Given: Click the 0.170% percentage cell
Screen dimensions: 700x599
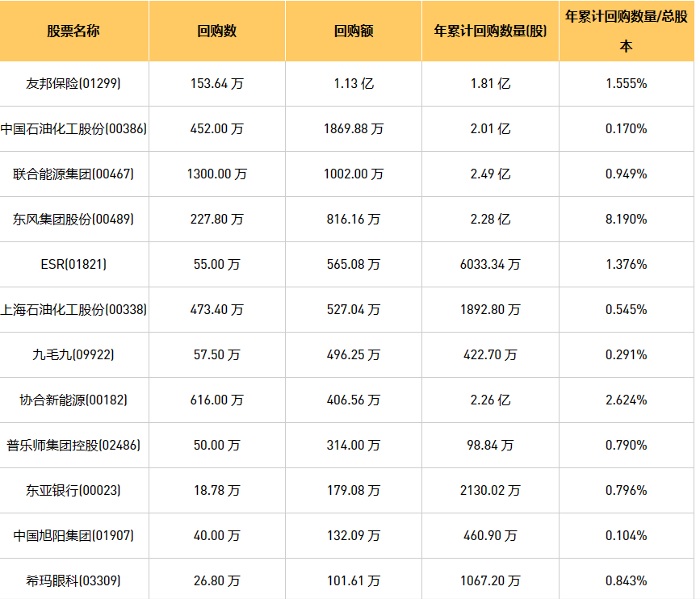Looking at the screenshot, I should coord(627,128).
